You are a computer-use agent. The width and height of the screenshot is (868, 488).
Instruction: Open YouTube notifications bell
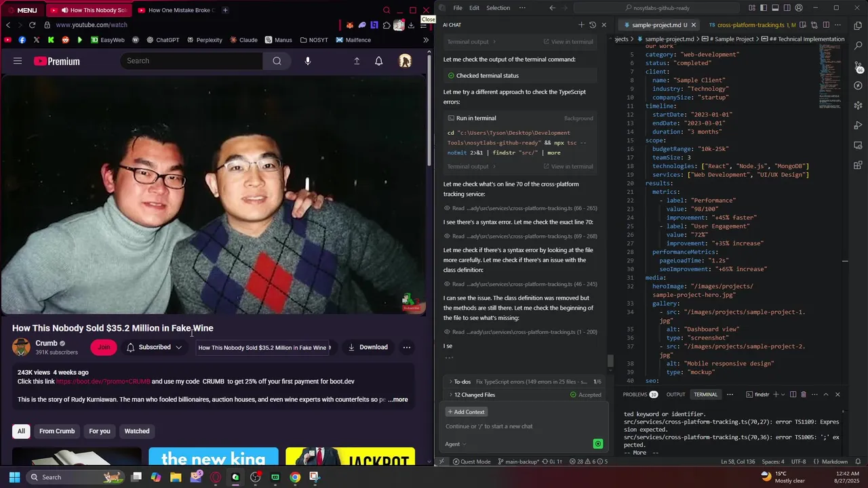click(379, 61)
